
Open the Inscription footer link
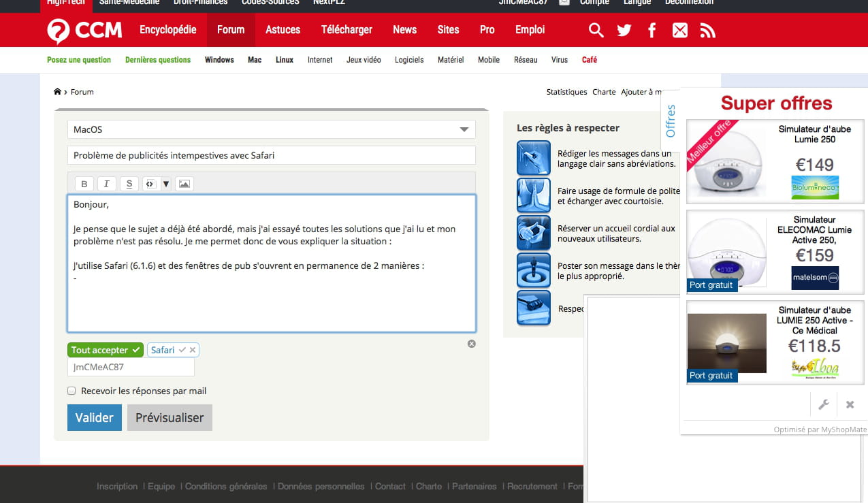(117, 487)
